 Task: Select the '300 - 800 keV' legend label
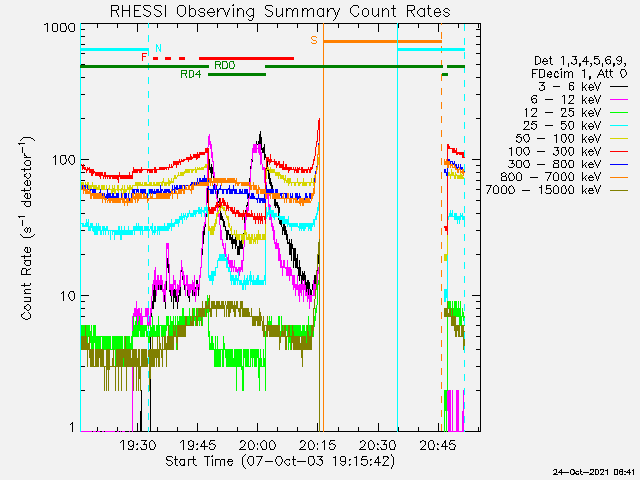(554, 164)
